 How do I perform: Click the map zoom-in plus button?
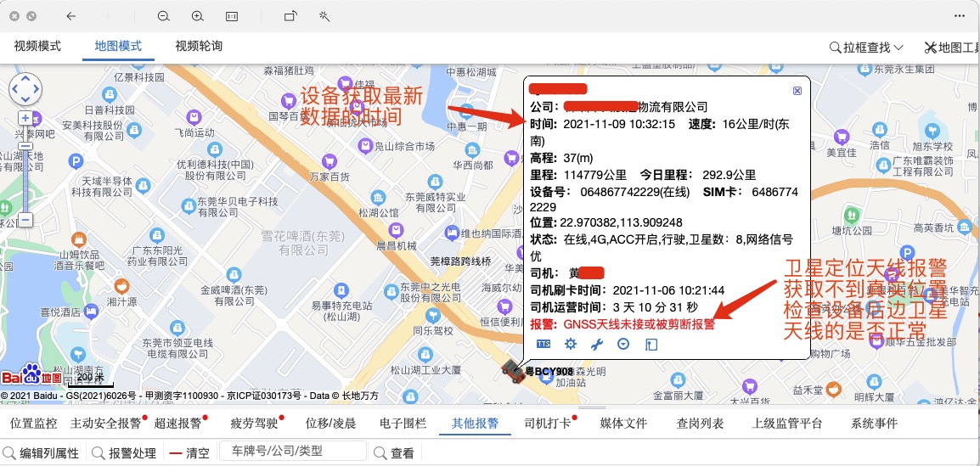tap(25, 117)
